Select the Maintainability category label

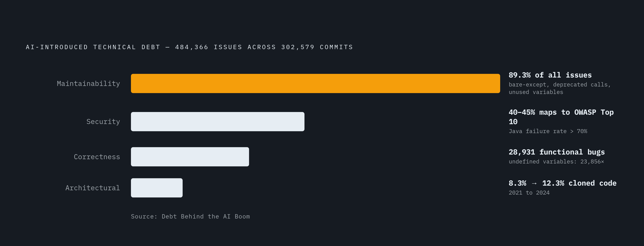coord(89,84)
